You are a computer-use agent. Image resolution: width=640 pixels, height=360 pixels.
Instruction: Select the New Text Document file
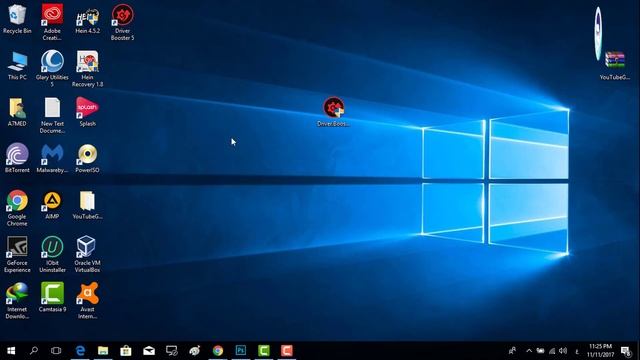click(52, 115)
